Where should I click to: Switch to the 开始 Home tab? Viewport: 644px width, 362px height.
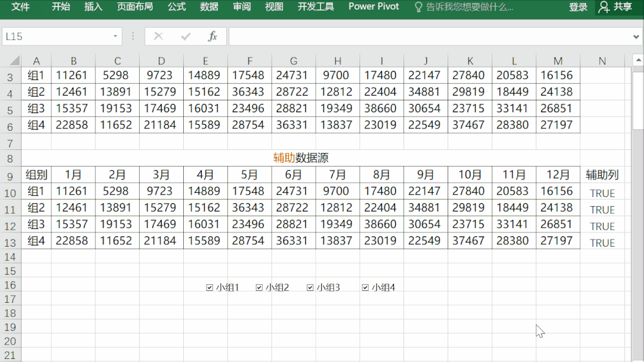coord(61,7)
